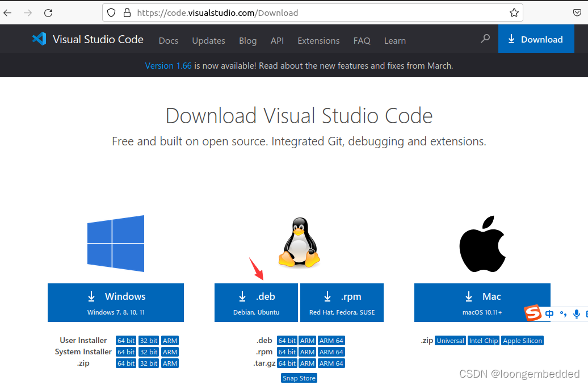Image resolution: width=588 pixels, height=385 pixels.
Task: Select Mac .zip Apple Silicon
Action: pos(522,341)
